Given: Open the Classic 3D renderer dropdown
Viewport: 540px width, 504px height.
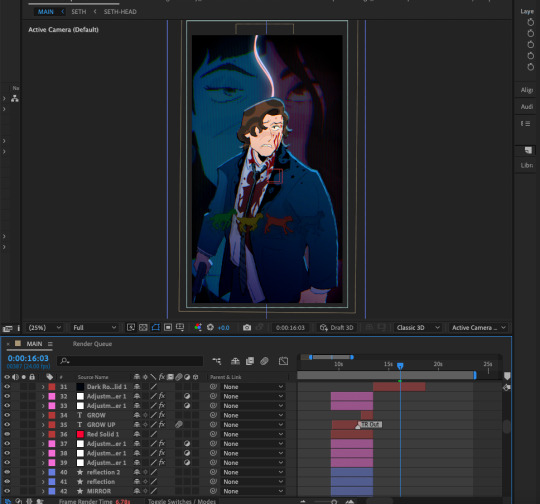Looking at the screenshot, I should point(417,327).
